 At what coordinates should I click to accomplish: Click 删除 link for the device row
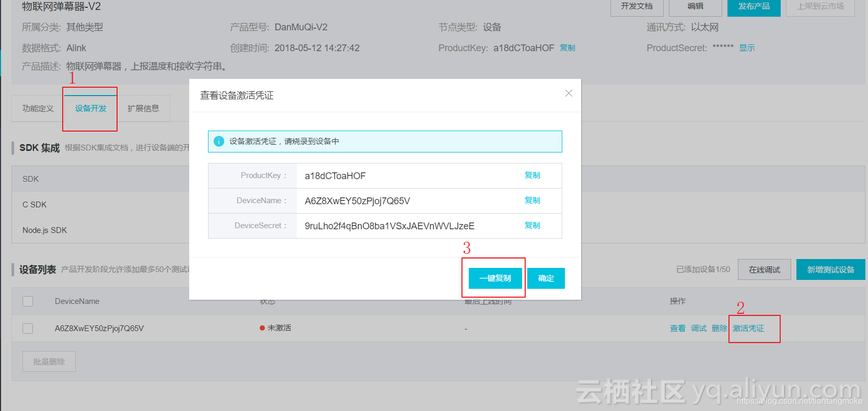tap(720, 328)
